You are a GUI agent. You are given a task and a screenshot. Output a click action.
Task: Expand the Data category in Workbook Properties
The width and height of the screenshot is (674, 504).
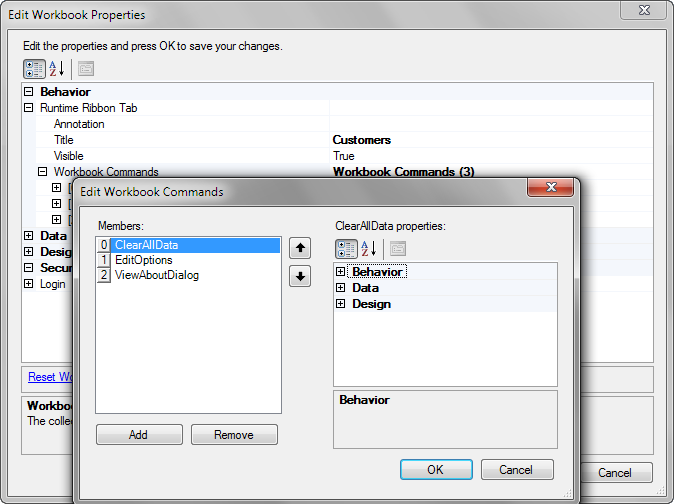(x=28, y=235)
